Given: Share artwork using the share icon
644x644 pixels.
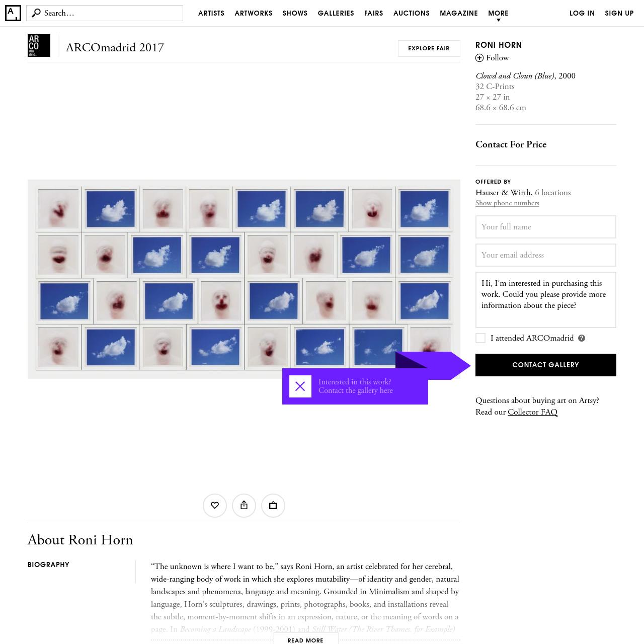Looking at the screenshot, I should tap(244, 505).
